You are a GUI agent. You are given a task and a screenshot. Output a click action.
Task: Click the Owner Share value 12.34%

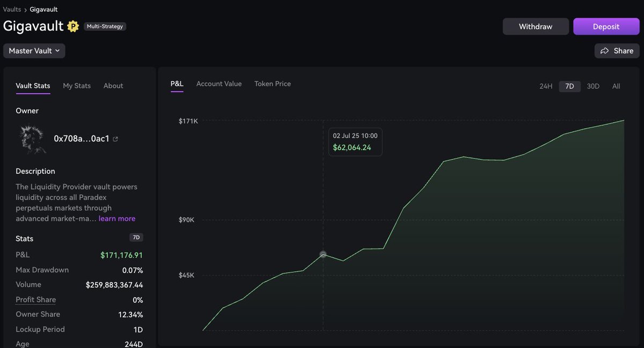click(131, 315)
